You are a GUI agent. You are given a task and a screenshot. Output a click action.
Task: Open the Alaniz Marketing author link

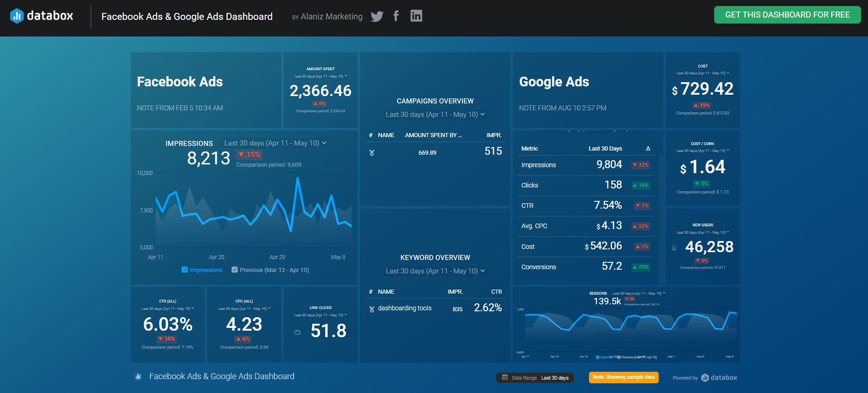pos(331,17)
